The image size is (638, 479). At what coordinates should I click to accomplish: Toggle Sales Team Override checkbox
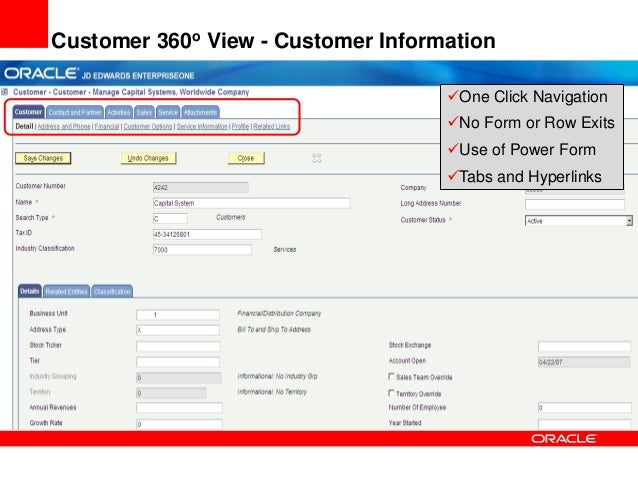point(391,376)
